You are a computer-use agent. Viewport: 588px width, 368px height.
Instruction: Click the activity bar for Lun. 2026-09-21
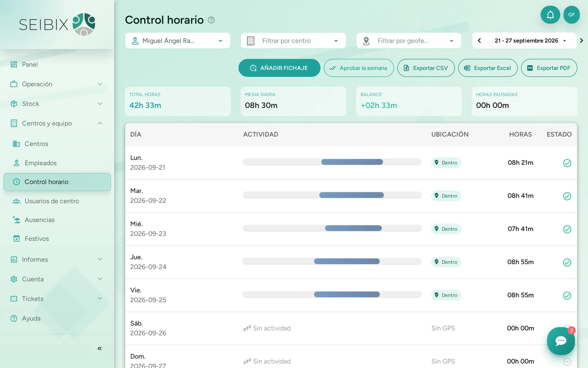click(332, 162)
